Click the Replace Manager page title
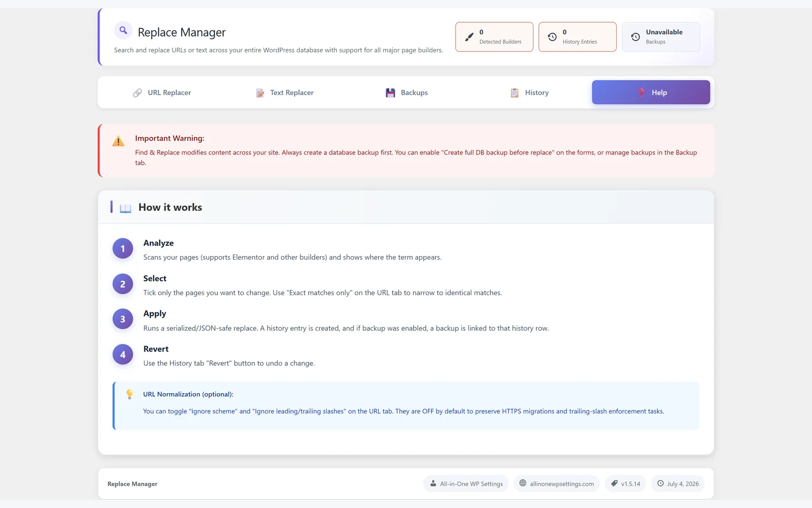This screenshot has width=812, height=508. click(x=182, y=32)
